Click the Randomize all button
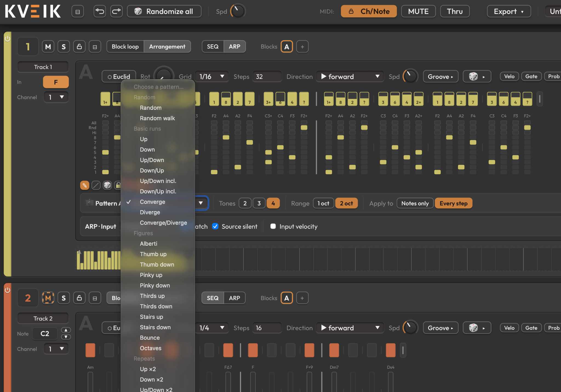Viewport: 561px width, 392px height. (164, 11)
